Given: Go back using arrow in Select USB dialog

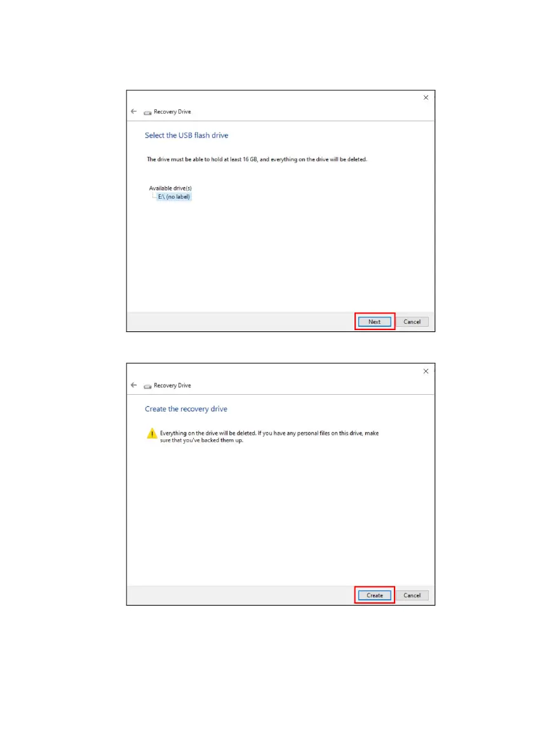Looking at the screenshot, I should pos(133,111).
